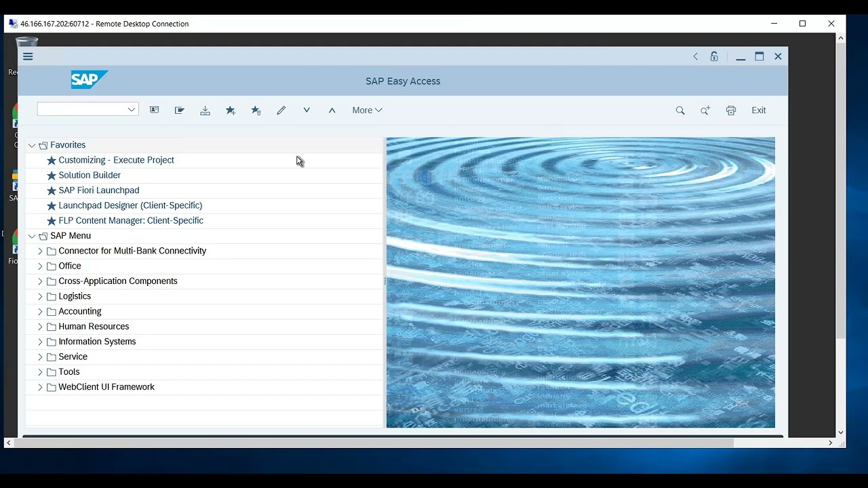Expand Connector for Multi-Bank Connectivity
Screen dimensions: 868x488
40,251
